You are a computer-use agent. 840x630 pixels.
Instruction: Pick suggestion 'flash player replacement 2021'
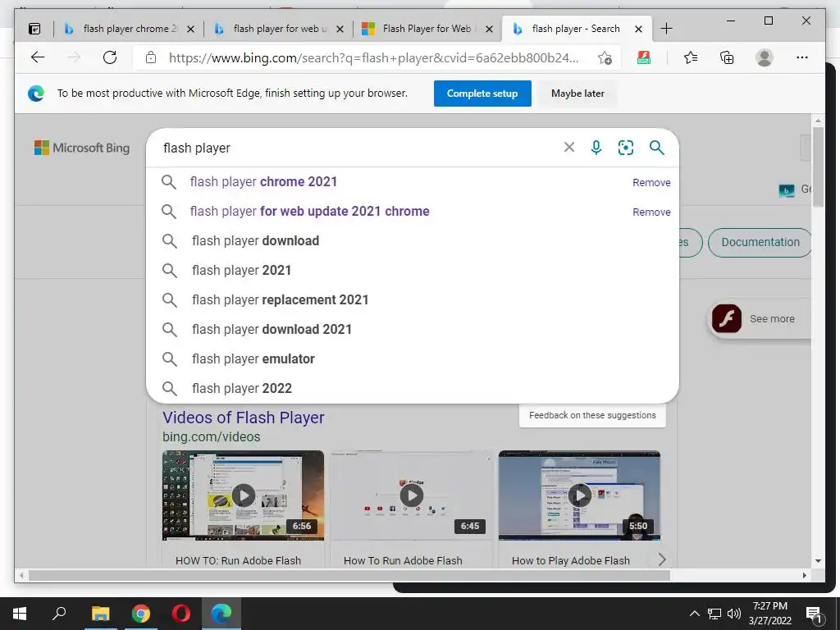point(413,299)
